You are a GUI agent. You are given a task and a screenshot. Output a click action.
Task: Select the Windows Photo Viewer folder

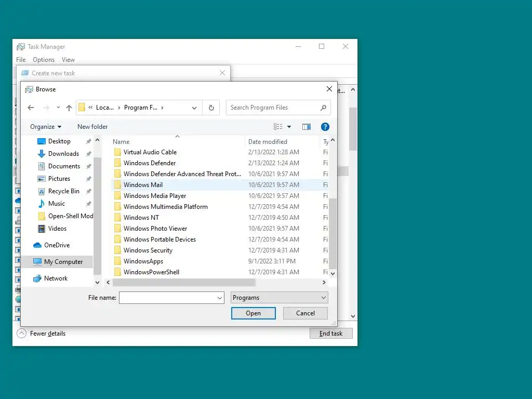click(155, 229)
